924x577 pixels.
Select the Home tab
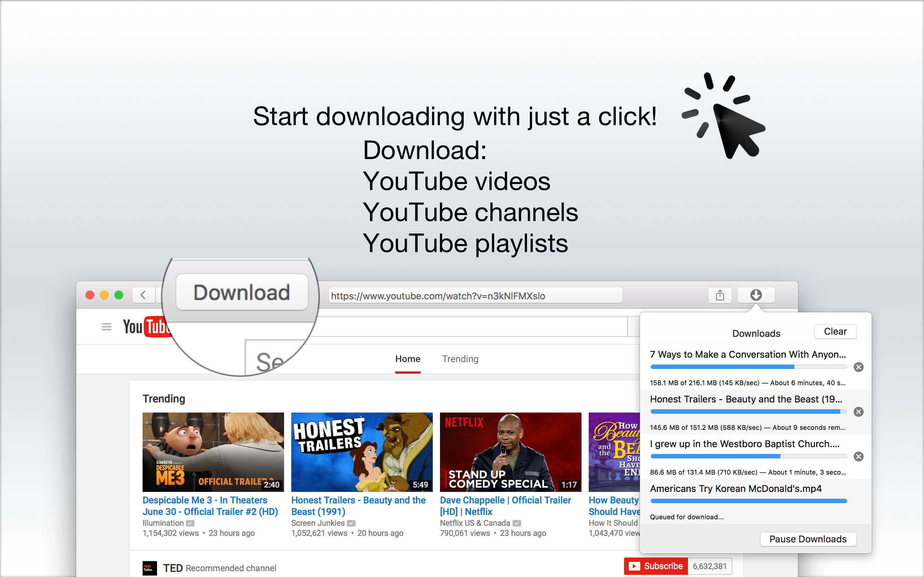pos(407,359)
